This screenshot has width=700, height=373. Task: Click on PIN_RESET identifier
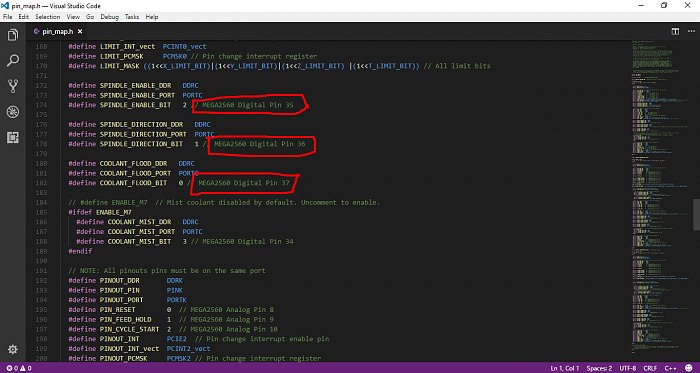118,310
